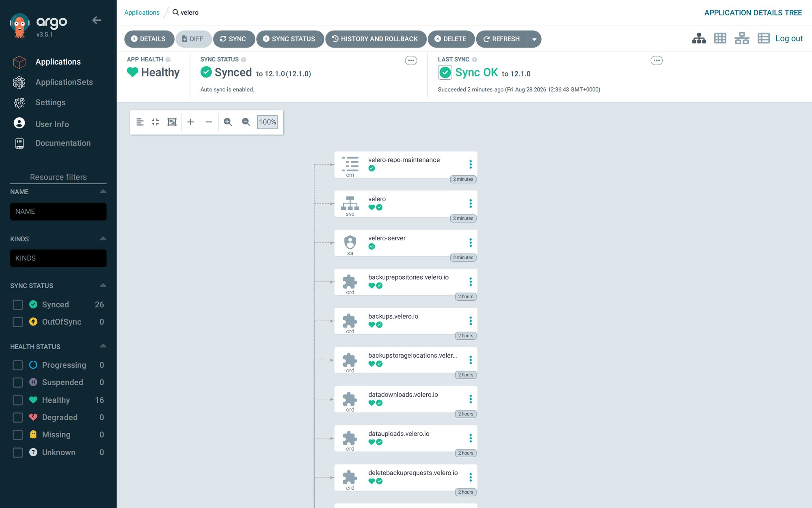Viewport: 812px width, 508px height.
Task: Check the OutOfSync filter checkbox
Action: [x=18, y=322]
